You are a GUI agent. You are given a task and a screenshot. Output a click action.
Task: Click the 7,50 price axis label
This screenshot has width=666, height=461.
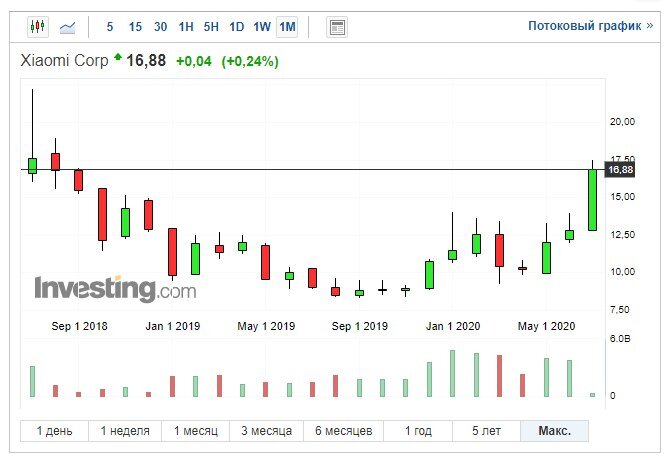click(x=620, y=310)
